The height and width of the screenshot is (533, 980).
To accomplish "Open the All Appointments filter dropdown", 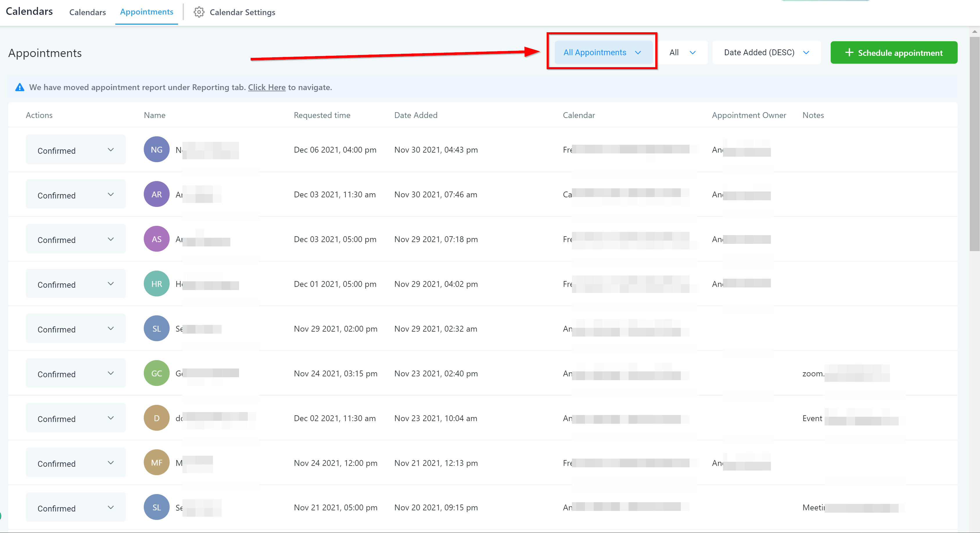I will [x=603, y=53].
